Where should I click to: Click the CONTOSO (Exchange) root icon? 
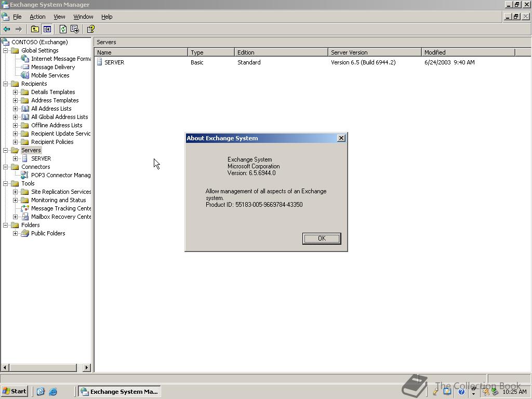tap(5, 42)
